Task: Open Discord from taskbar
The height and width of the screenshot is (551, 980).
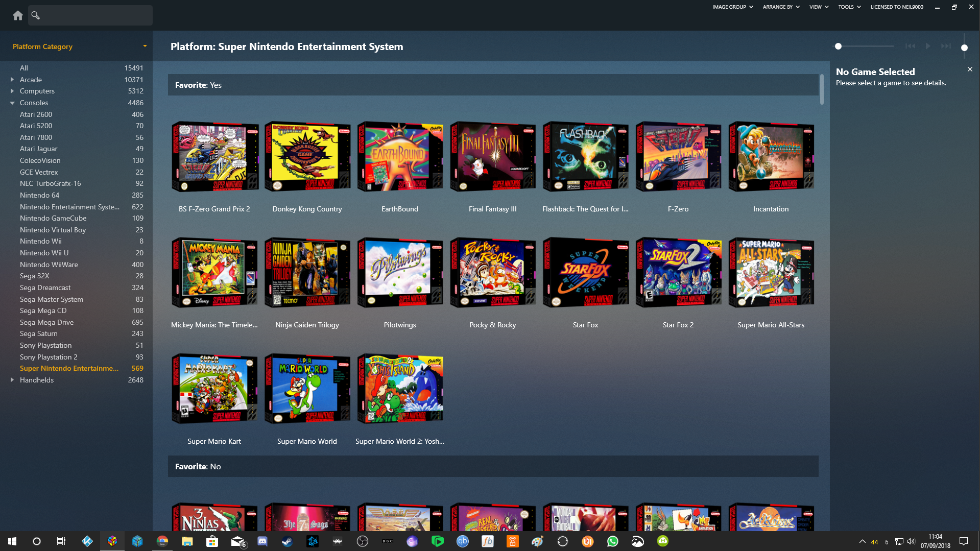Action: [x=262, y=541]
